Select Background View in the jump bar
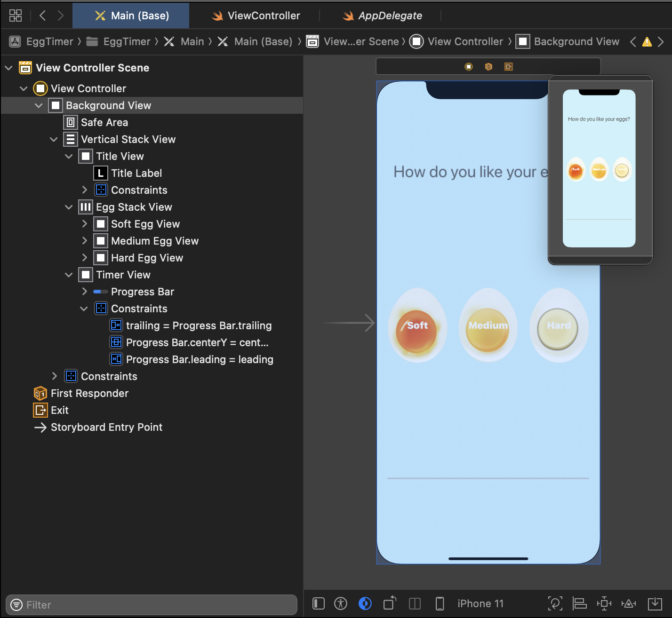This screenshot has width=672, height=618. 568,41
